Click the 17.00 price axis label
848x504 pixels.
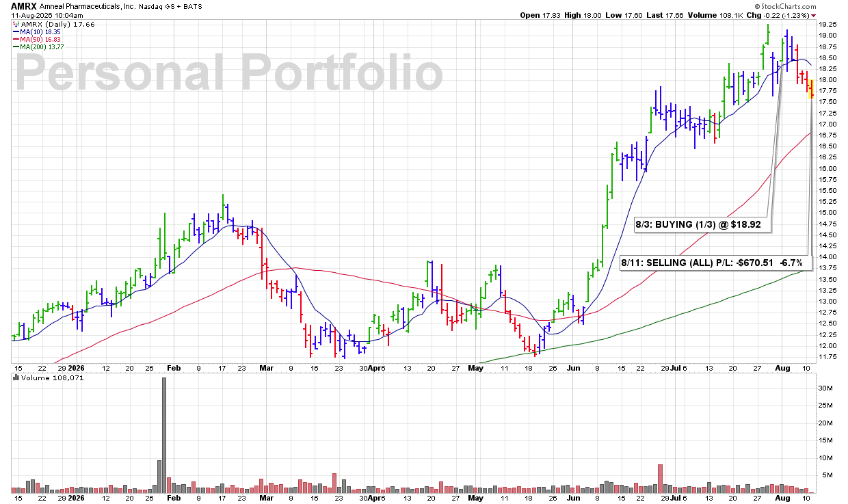pyautogui.click(x=827, y=124)
